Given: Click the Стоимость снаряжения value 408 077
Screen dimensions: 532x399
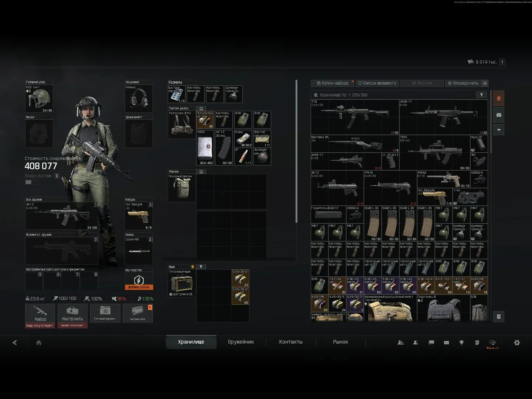Looking at the screenshot, I should coord(41,166).
